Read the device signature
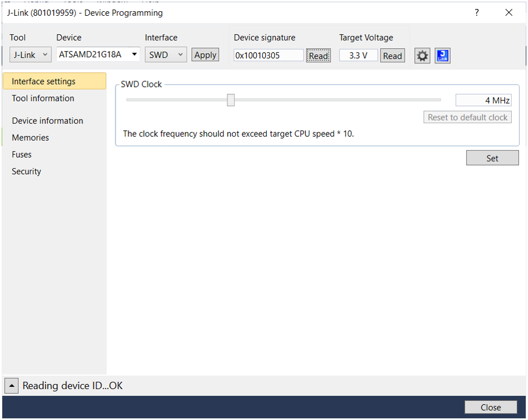The image size is (528, 420). coord(318,56)
